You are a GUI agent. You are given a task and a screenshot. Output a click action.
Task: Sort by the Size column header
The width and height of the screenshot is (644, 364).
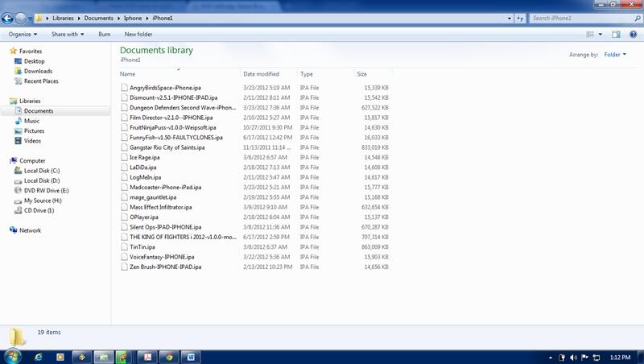click(x=373, y=74)
